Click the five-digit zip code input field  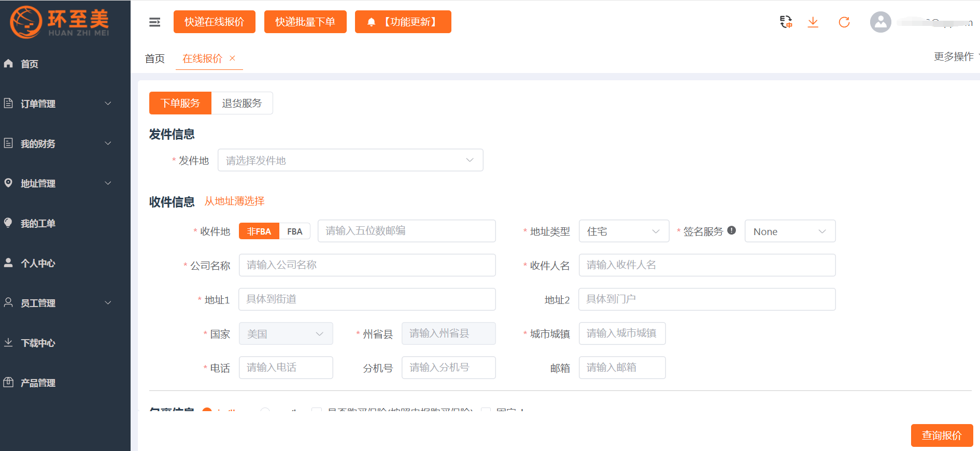pos(407,231)
